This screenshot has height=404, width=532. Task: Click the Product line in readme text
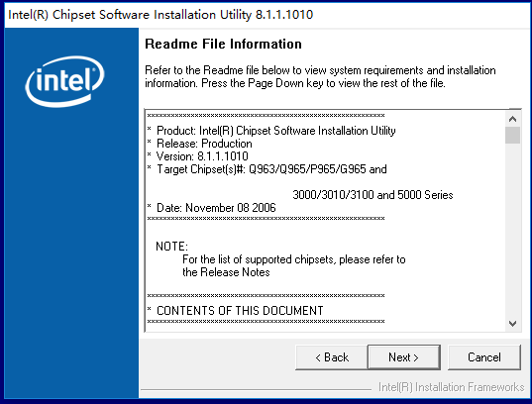pyautogui.click(x=275, y=131)
